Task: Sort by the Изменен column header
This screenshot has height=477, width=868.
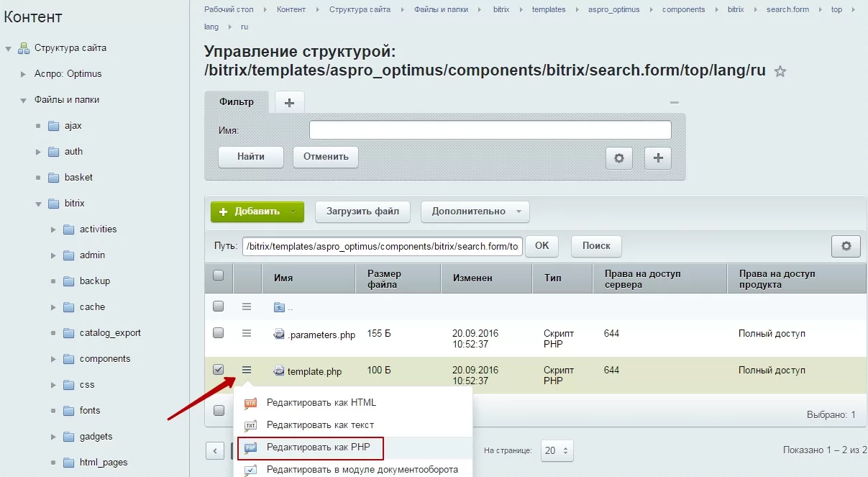Action: click(487, 278)
